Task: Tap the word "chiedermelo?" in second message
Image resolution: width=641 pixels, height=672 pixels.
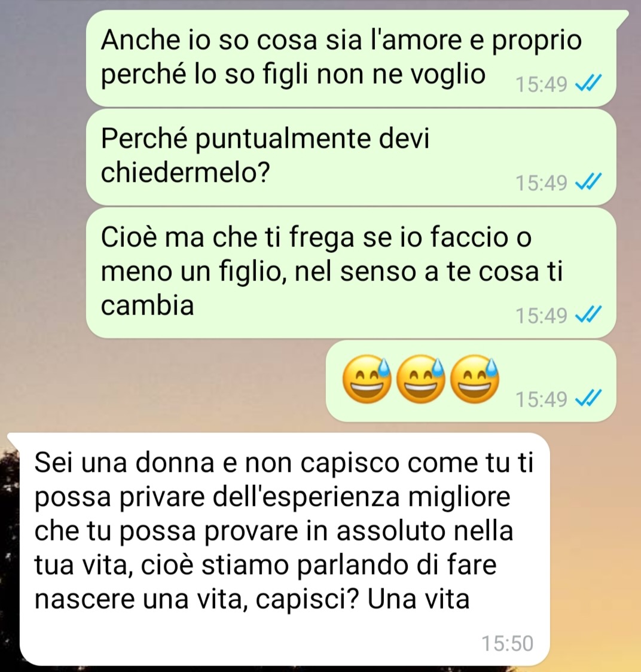Action: 185,172
